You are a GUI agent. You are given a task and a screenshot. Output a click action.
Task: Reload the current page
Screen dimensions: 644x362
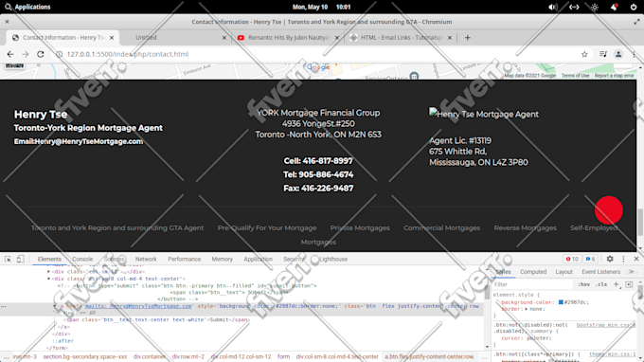point(40,54)
